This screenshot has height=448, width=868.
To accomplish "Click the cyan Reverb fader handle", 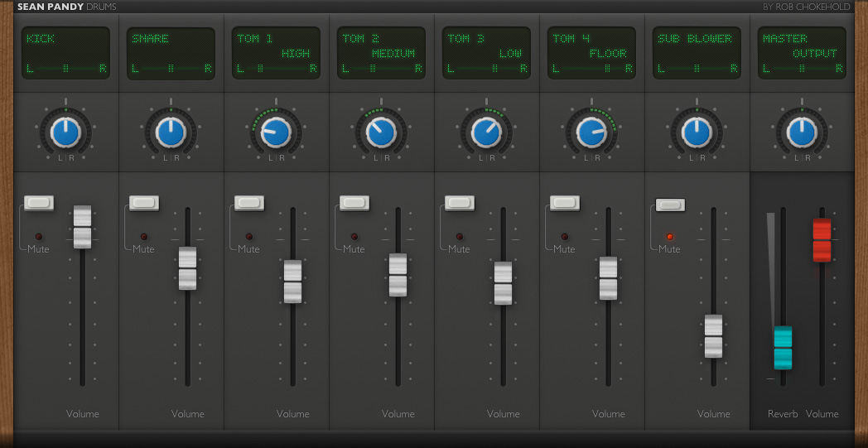I will click(783, 348).
